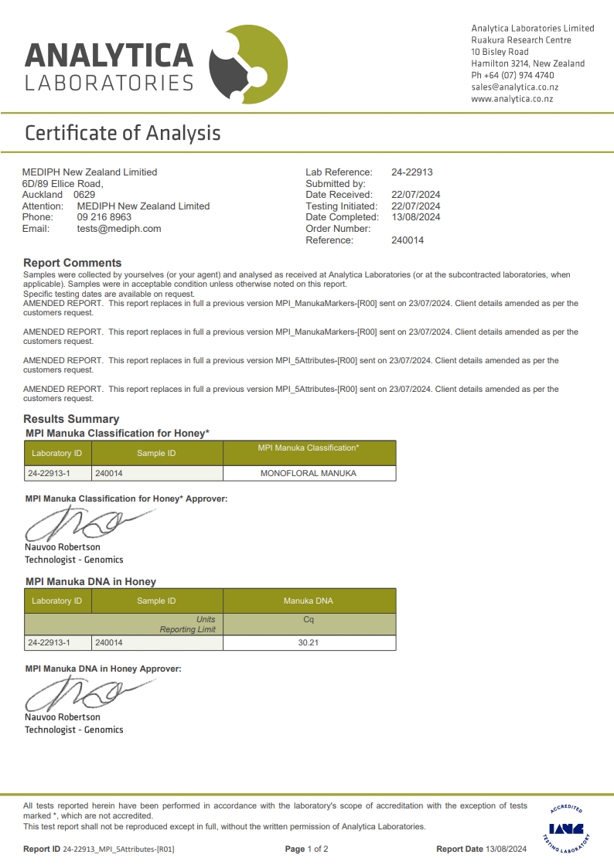Click the Ph +64 (07) 974 4740 line
This screenshot has width=614, height=868.
(513, 75)
